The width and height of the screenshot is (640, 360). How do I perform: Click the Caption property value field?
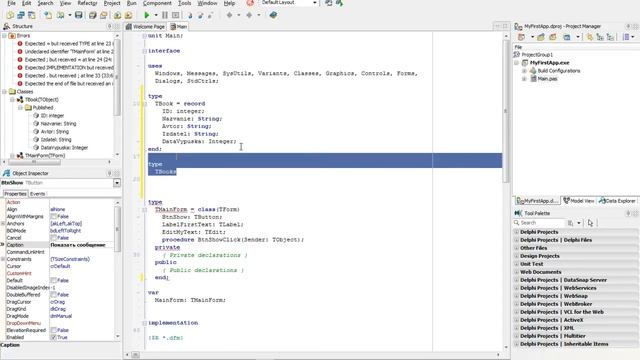81,245
